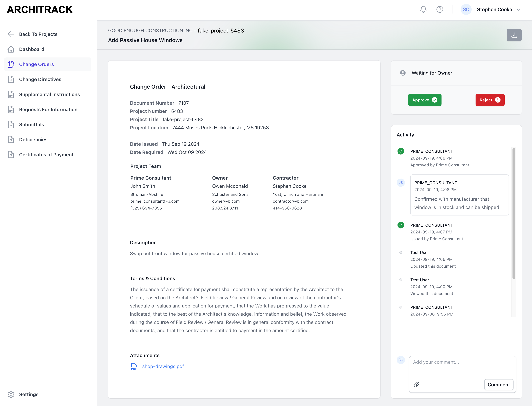Screen dimensions: 532x406
Task: Click the Project Location address text
Action: (220, 128)
